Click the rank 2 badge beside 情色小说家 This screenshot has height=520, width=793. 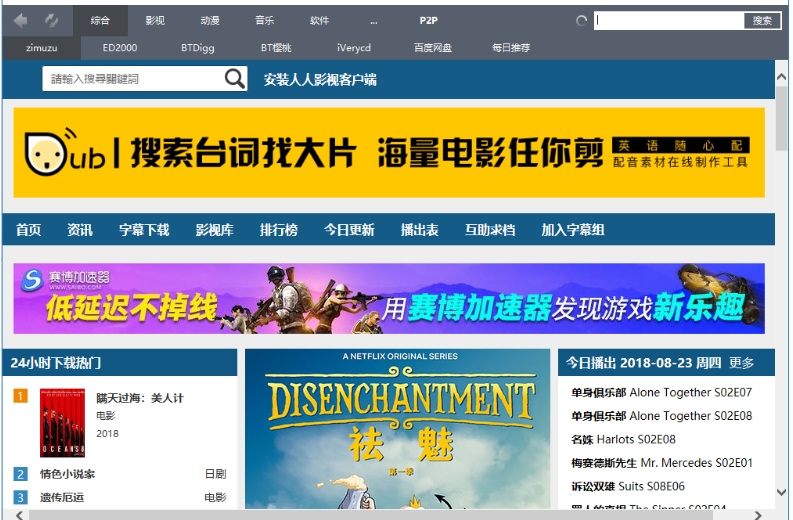coord(20,474)
